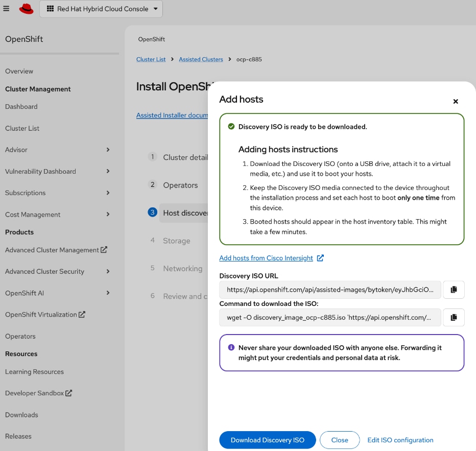Click the Add hosts from Cisco Intersight link
Viewport: 476px width, 451px height.
(266, 258)
